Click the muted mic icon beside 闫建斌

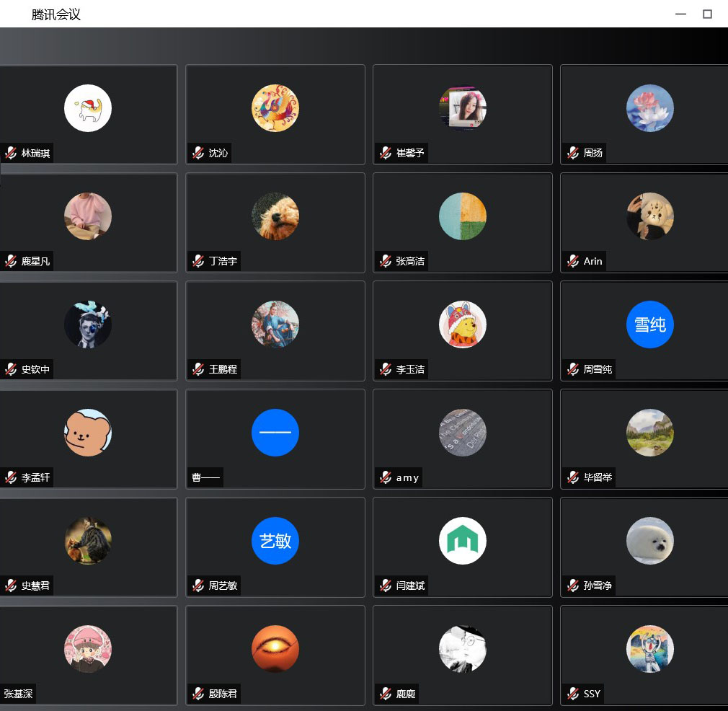386,586
